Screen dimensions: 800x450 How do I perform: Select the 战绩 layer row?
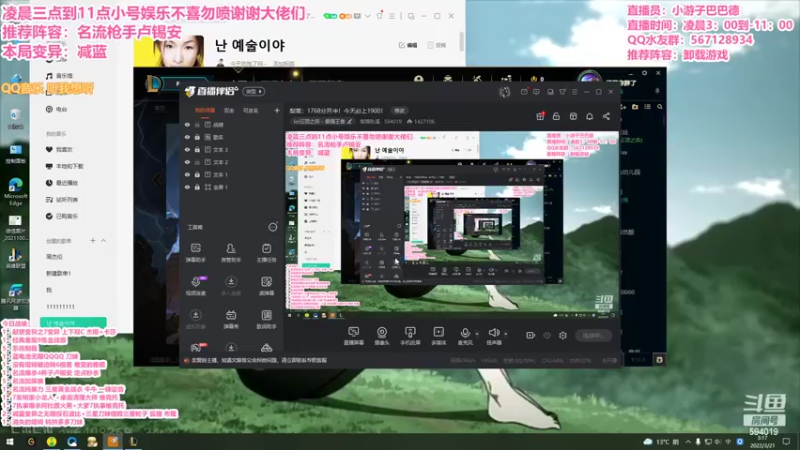pos(232,124)
